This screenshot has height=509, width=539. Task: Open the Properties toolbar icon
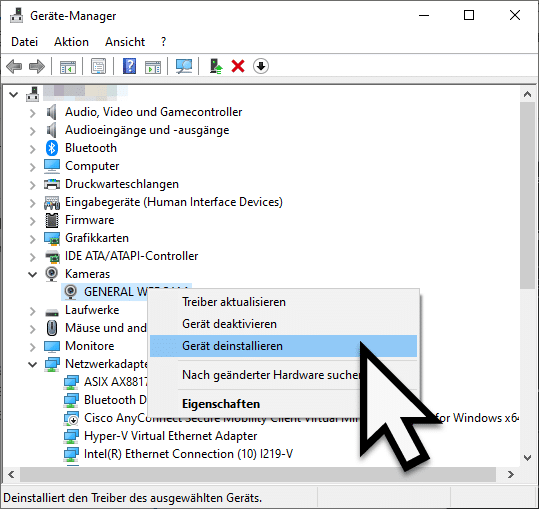click(x=98, y=66)
